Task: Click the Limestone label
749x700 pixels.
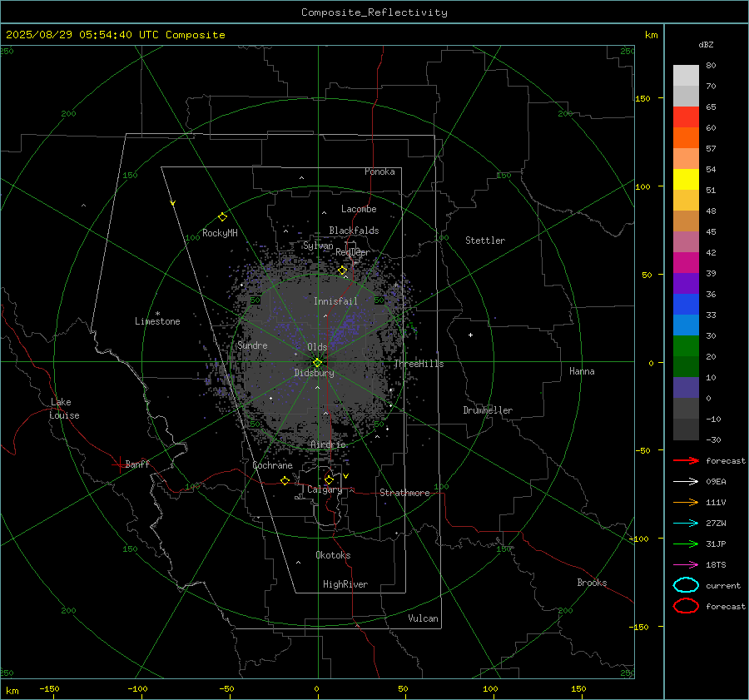Action: [157, 321]
